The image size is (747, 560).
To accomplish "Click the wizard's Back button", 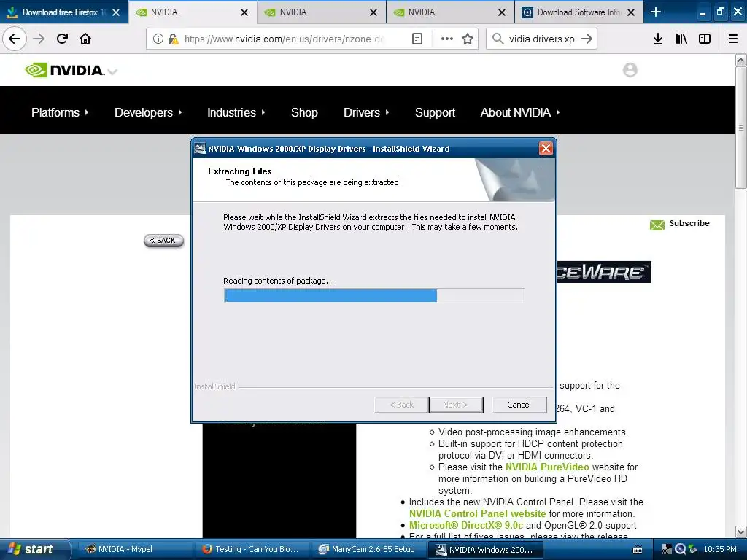I will coord(401,405).
